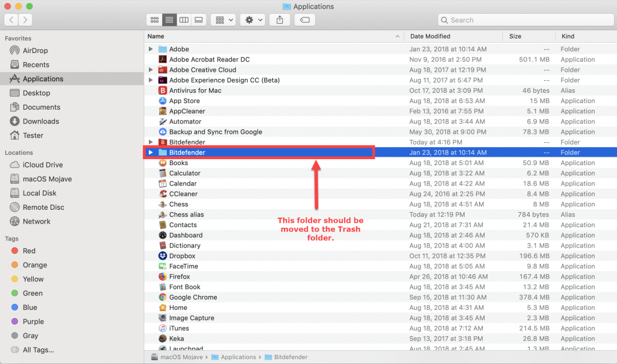Image resolution: width=617 pixels, height=364 pixels.
Task: Go back with the left arrow button
Action: coord(11,20)
